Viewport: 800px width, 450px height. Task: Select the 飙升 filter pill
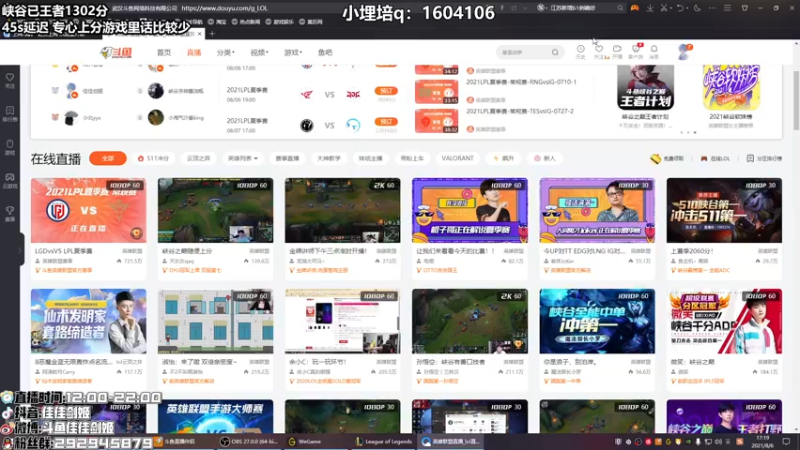coord(504,158)
